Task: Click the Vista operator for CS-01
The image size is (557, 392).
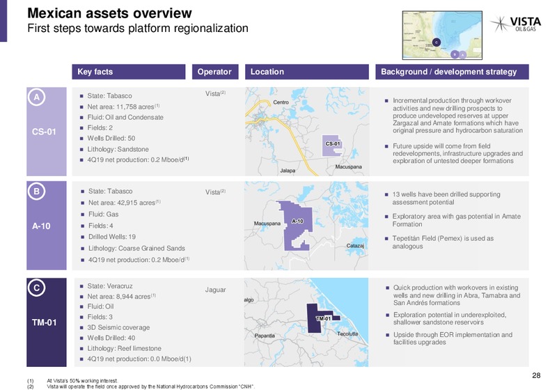Action: click(215, 94)
